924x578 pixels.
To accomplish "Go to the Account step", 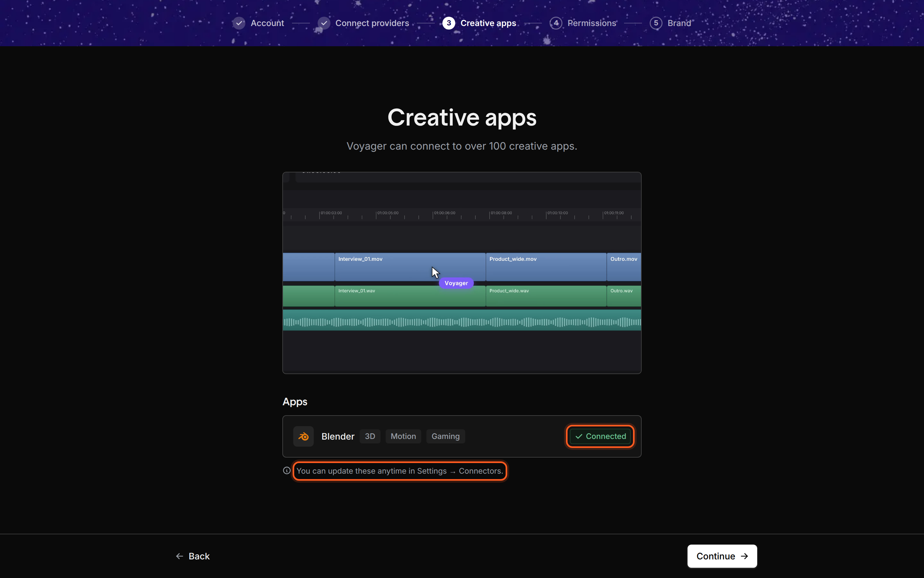I will 267,23.
